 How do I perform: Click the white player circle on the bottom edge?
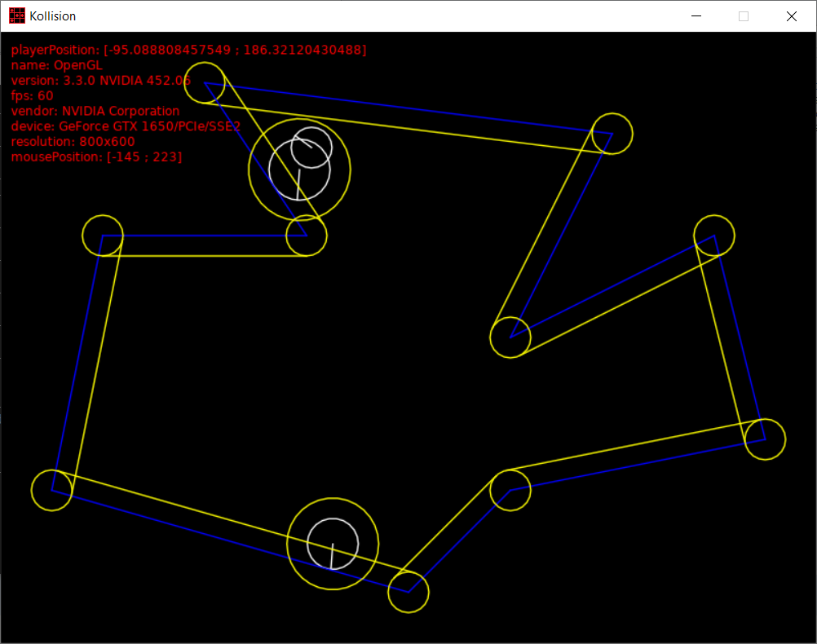[x=333, y=544]
